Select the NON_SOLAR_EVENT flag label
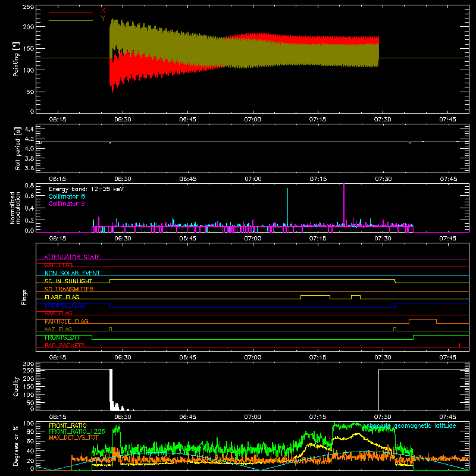This screenshot has width=476, height=476. (72, 273)
